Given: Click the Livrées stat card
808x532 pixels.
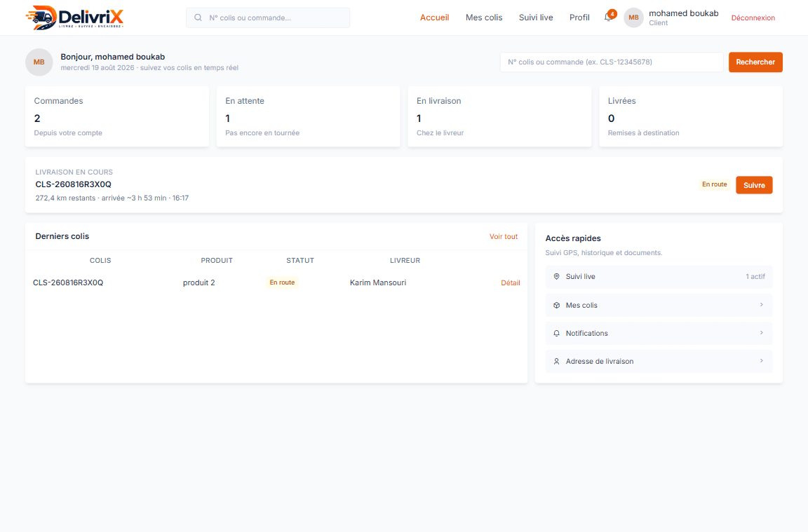Looking at the screenshot, I should tap(690, 116).
